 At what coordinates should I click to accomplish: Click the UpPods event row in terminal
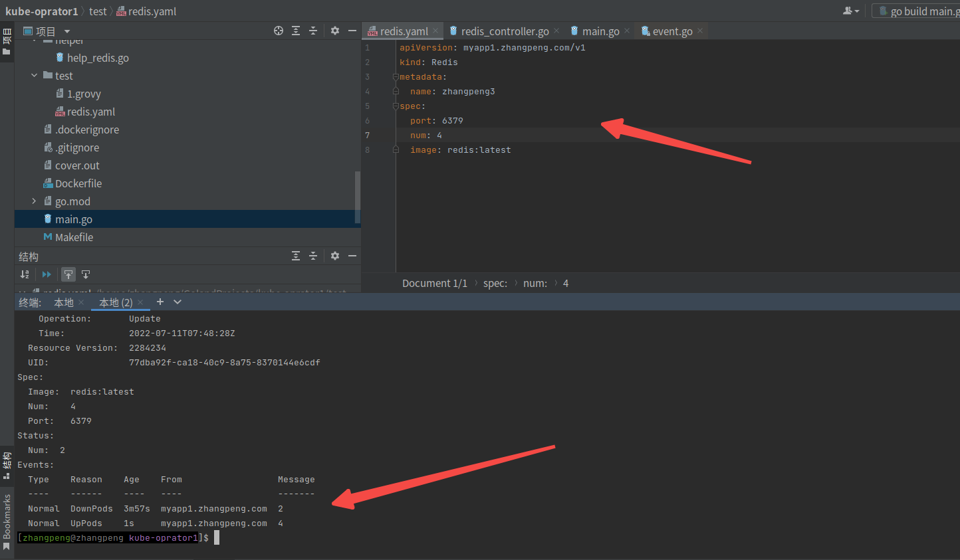[156, 523]
